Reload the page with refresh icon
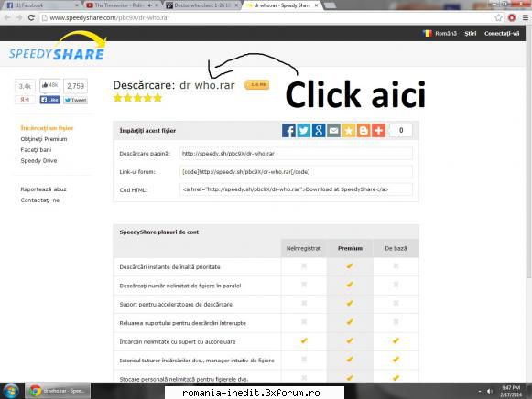532x399 pixels. click(x=31, y=17)
